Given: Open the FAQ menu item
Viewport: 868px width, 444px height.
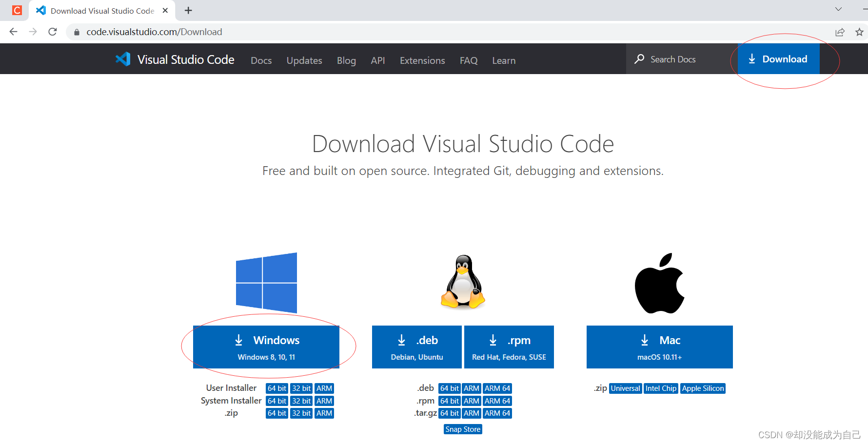Looking at the screenshot, I should 469,60.
